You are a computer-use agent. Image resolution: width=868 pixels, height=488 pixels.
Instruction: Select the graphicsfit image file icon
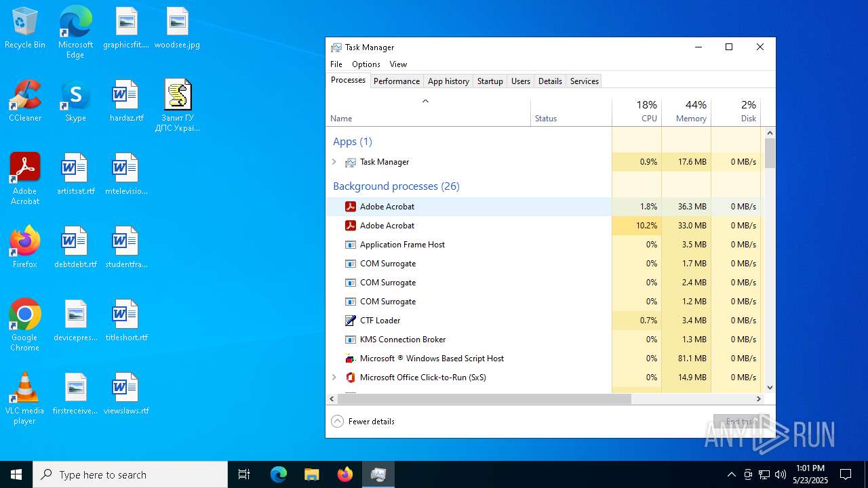pyautogui.click(x=125, y=28)
